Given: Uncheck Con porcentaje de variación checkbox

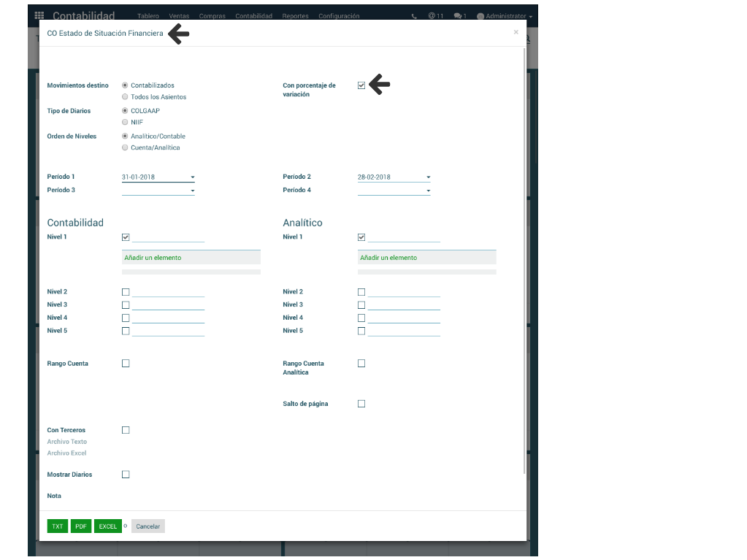Looking at the screenshot, I should (361, 85).
